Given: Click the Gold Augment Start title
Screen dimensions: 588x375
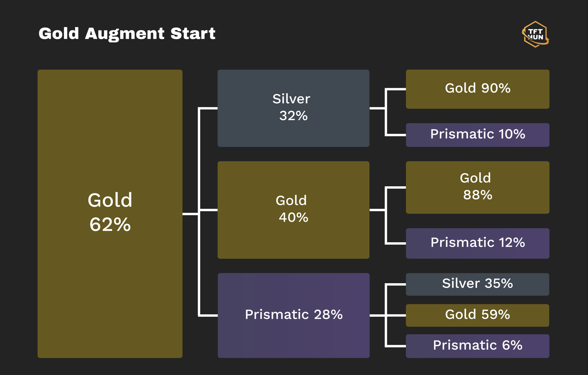Looking at the screenshot, I should pos(127,34).
